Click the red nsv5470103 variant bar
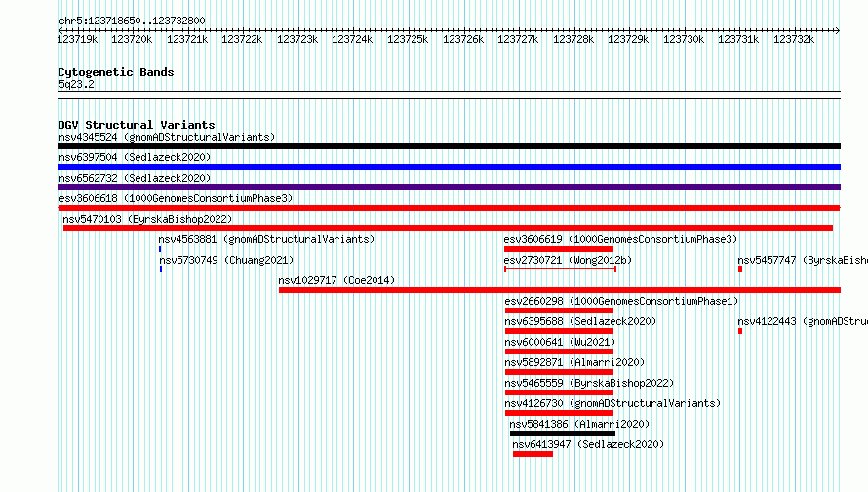This screenshot has width=868, height=492. [448, 228]
